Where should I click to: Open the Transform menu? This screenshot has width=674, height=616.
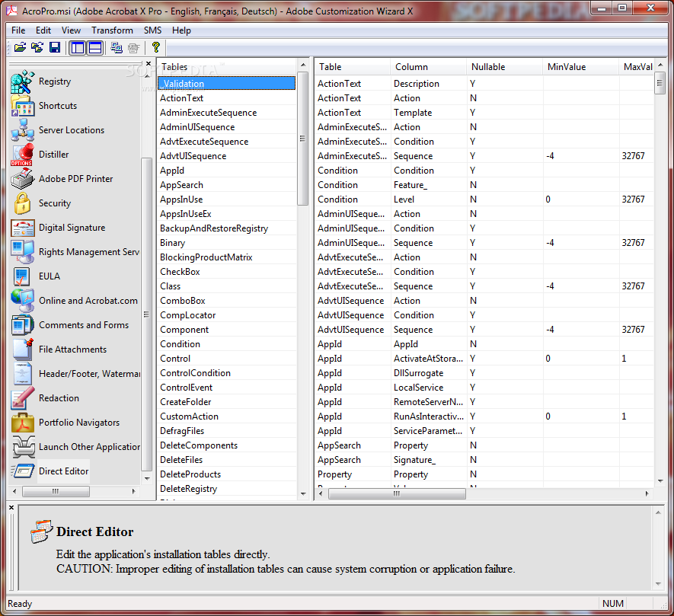pyautogui.click(x=112, y=30)
